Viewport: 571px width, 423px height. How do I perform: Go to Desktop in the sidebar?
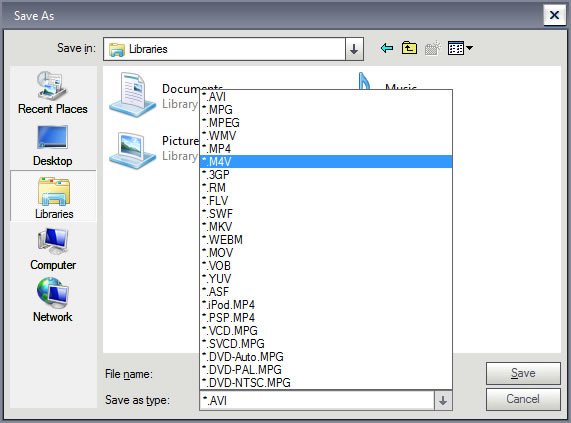pos(53,146)
